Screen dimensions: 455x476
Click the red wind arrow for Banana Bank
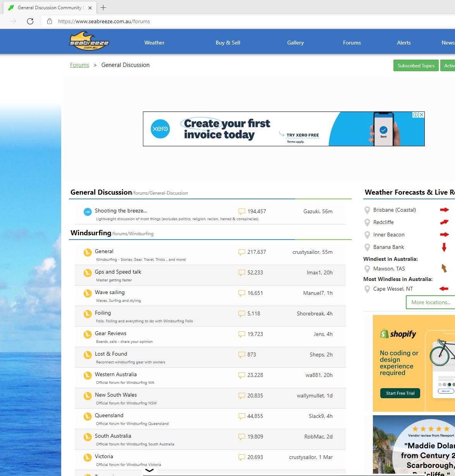coord(444,247)
